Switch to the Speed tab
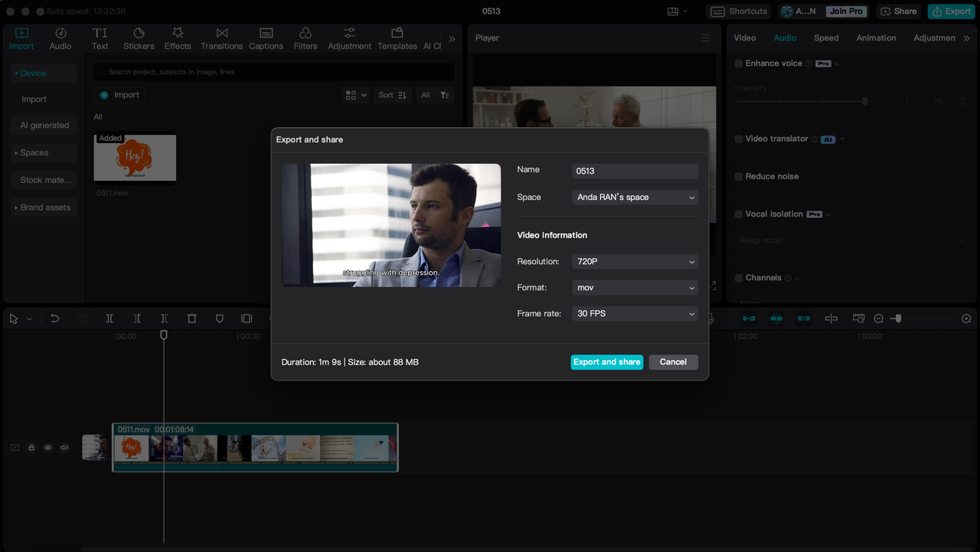 pyautogui.click(x=825, y=38)
